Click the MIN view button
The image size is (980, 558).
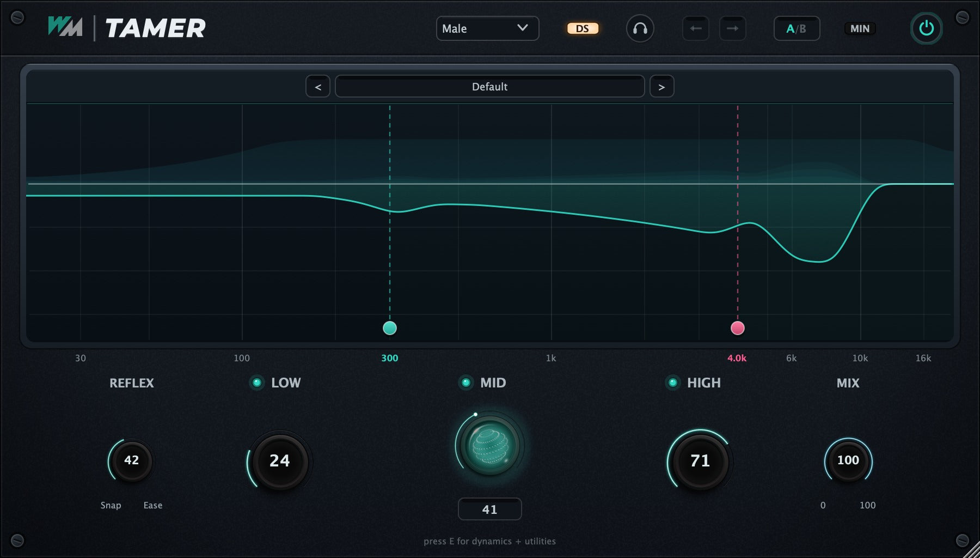[x=860, y=28]
